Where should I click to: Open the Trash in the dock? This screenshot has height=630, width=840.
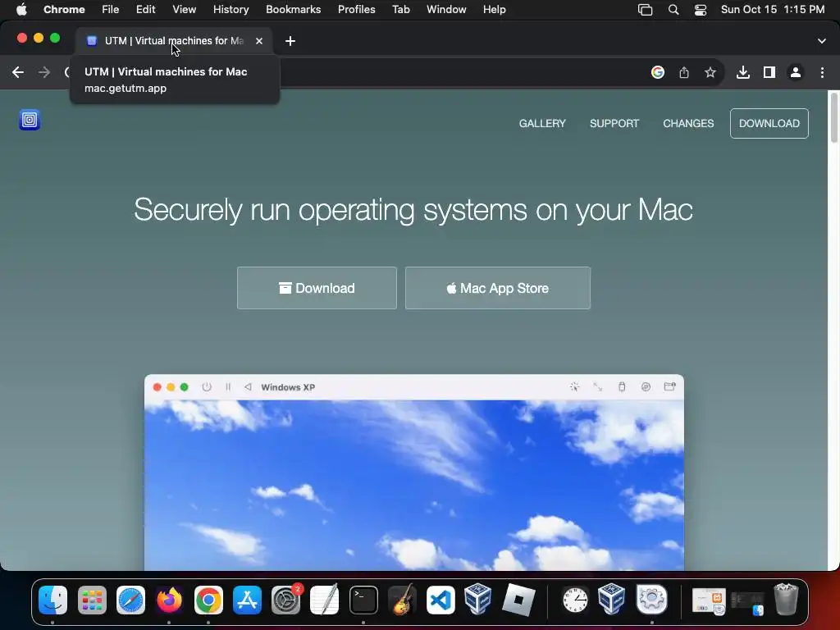click(785, 600)
